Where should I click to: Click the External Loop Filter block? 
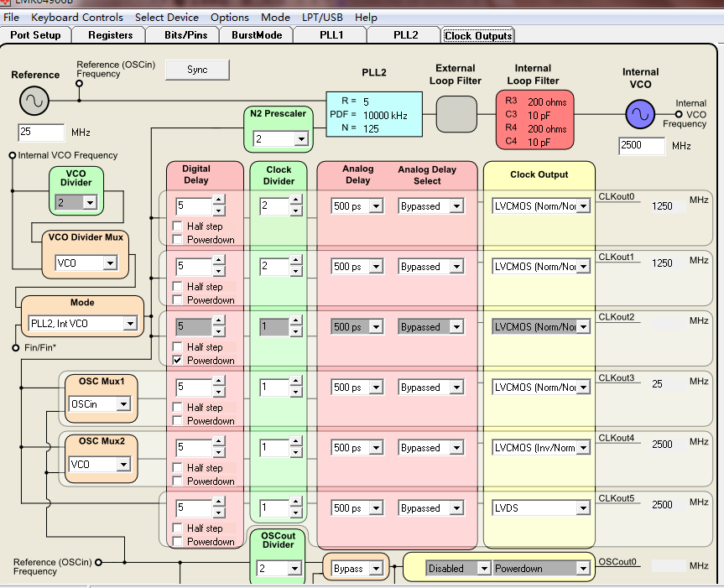456,113
